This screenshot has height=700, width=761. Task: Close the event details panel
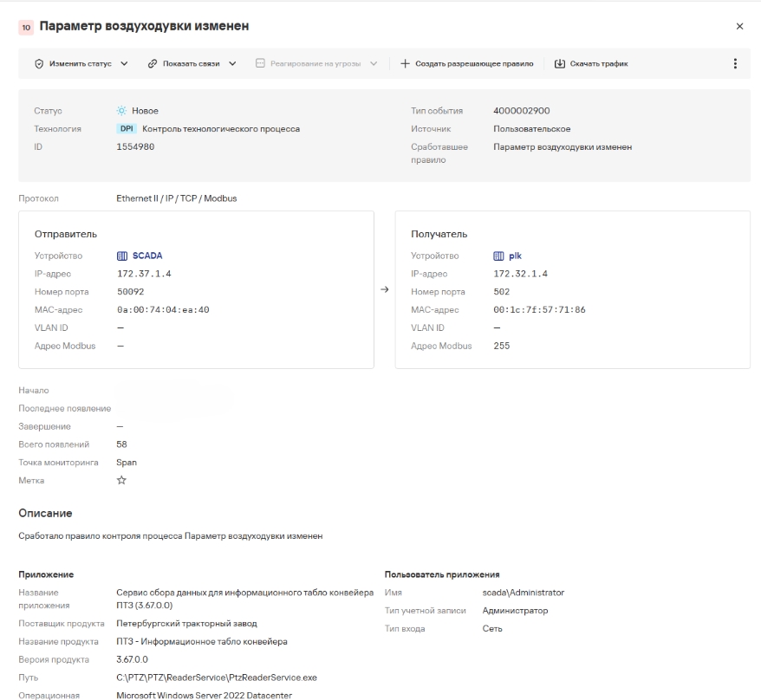[x=739, y=26]
